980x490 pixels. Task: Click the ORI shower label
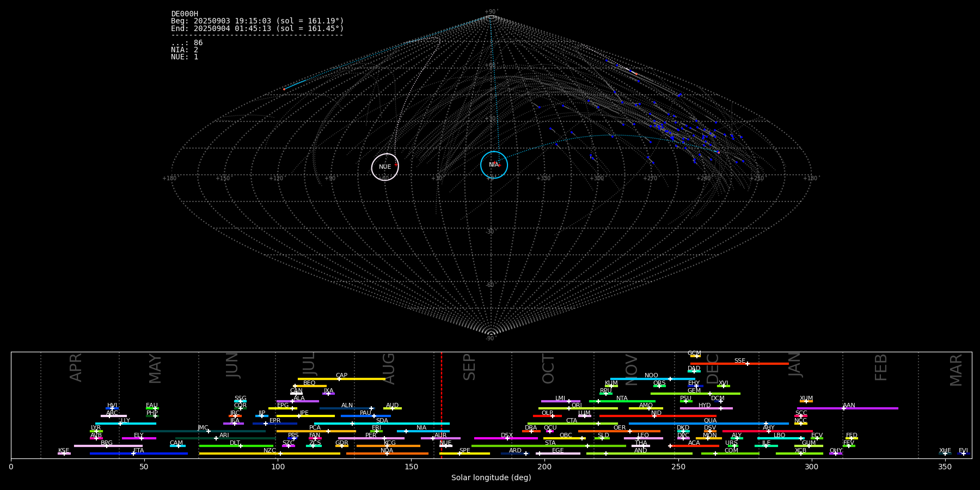(577, 406)
